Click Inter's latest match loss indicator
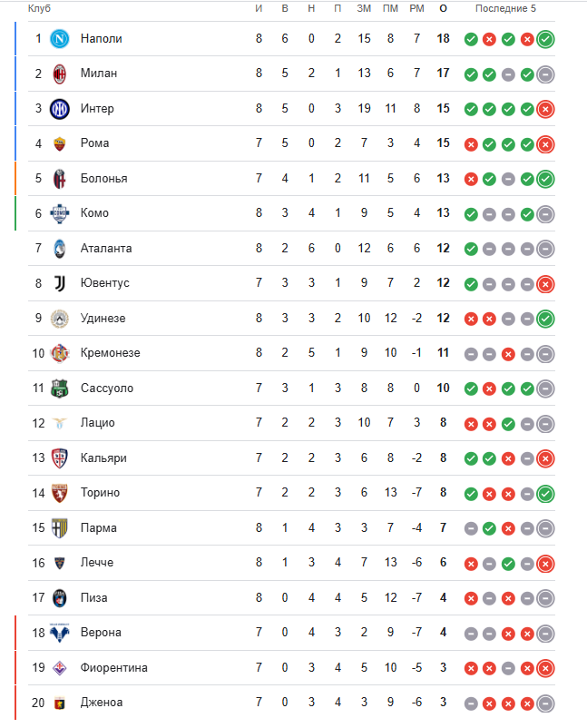Image resolution: width=587 pixels, height=728 pixels. (x=545, y=109)
